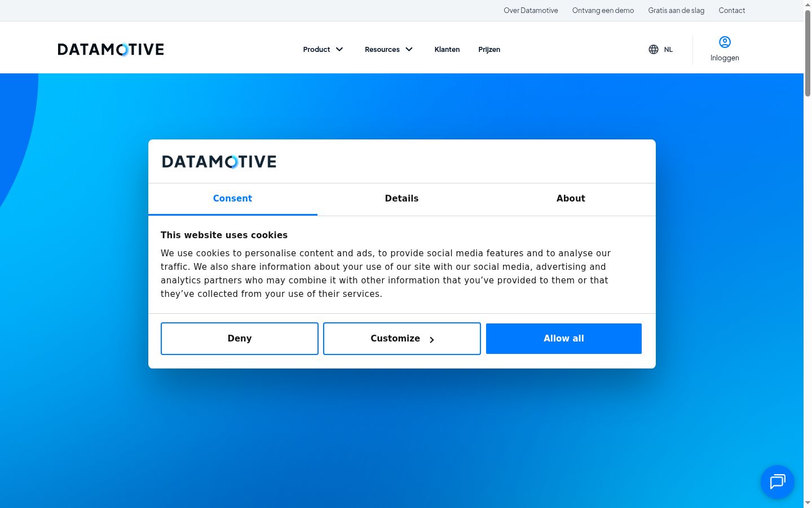Click the Allow all button
This screenshot has width=812, height=508.
click(x=564, y=339)
